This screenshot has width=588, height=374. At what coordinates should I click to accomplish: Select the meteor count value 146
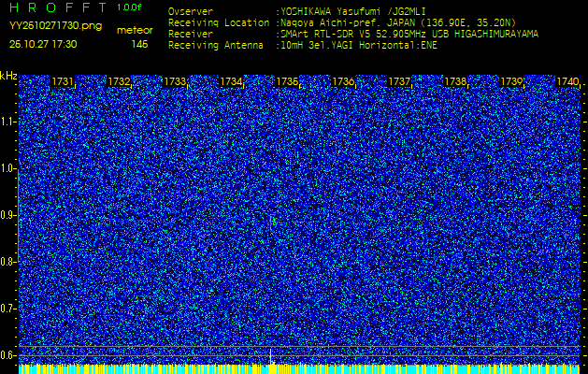pyautogui.click(x=139, y=44)
